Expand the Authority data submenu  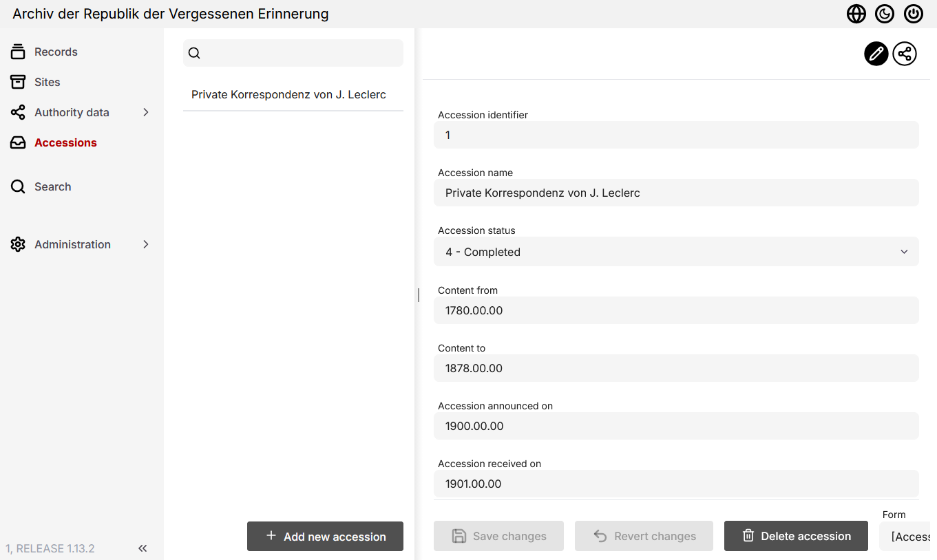coord(145,112)
